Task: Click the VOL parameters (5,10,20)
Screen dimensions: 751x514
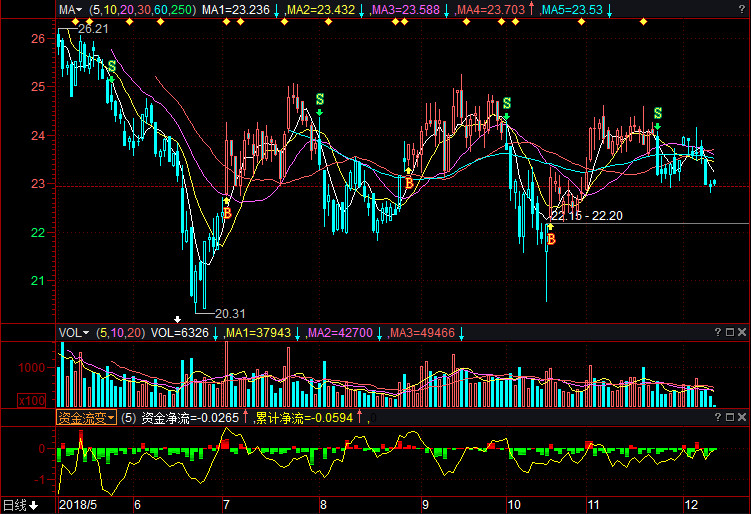Action: tap(119, 332)
